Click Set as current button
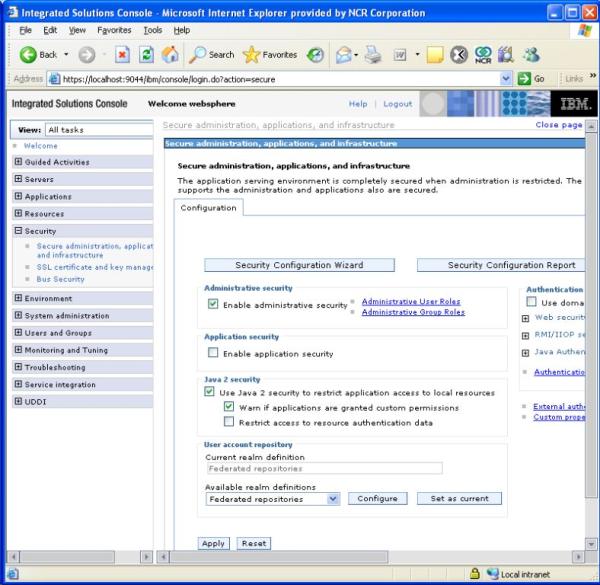Screen dimensions: 600x585 click(459, 499)
